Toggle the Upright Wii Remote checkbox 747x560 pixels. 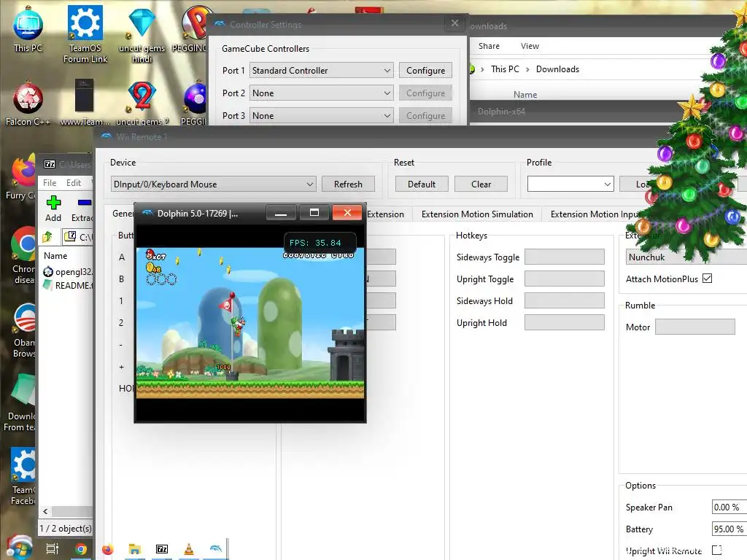[716, 550]
